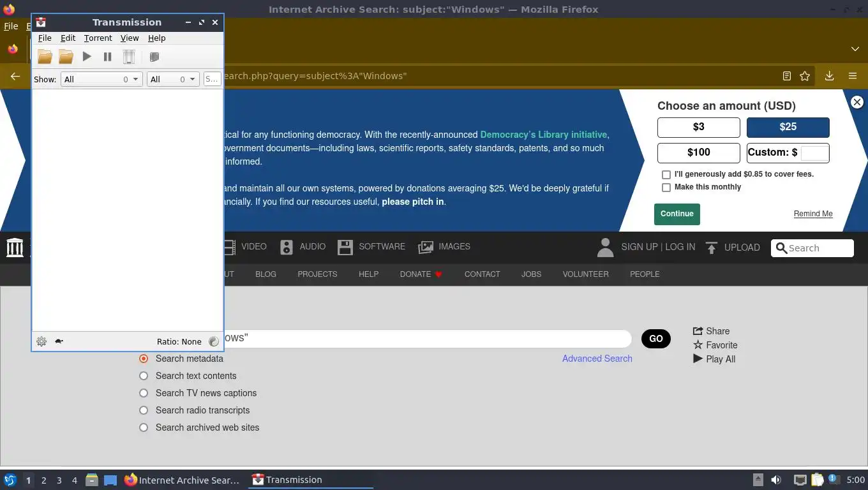Open Transmission View menu
This screenshot has height=490, width=868.
[130, 38]
